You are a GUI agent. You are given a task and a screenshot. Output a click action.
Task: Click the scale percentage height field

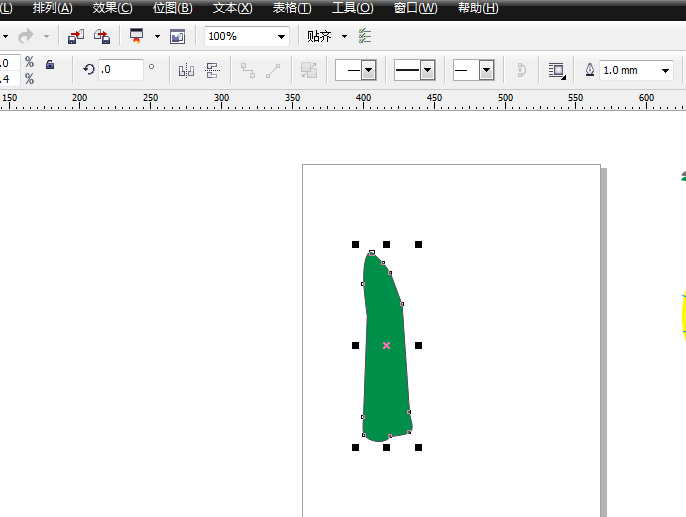point(10,79)
